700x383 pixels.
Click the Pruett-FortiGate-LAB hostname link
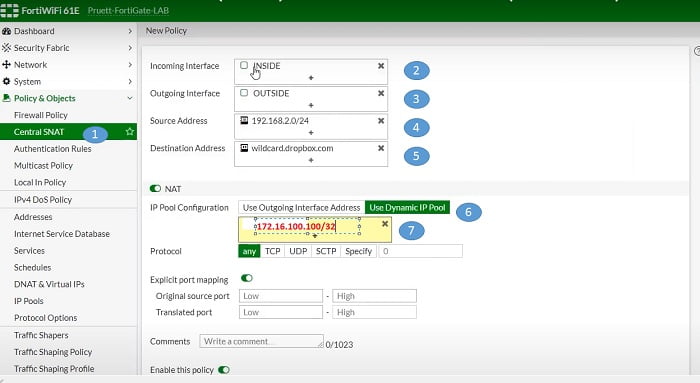(129, 10)
